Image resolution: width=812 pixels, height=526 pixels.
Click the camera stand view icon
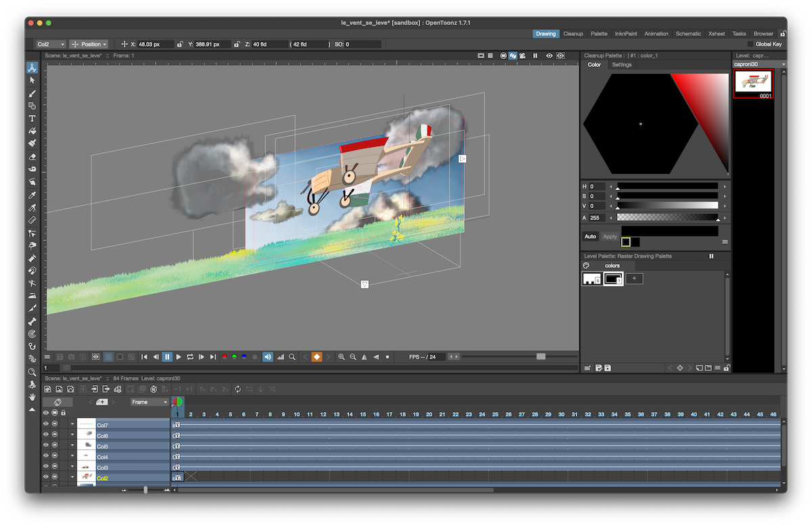tap(503, 56)
